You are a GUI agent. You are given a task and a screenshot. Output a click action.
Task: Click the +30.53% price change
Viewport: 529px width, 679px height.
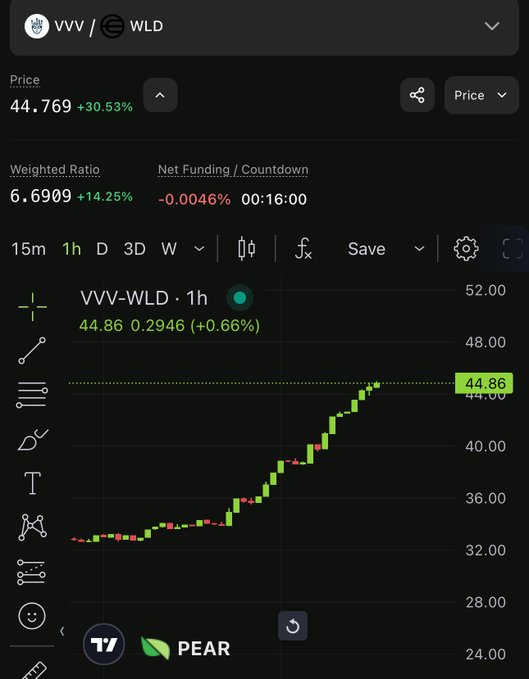pyautogui.click(x=105, y=107)
